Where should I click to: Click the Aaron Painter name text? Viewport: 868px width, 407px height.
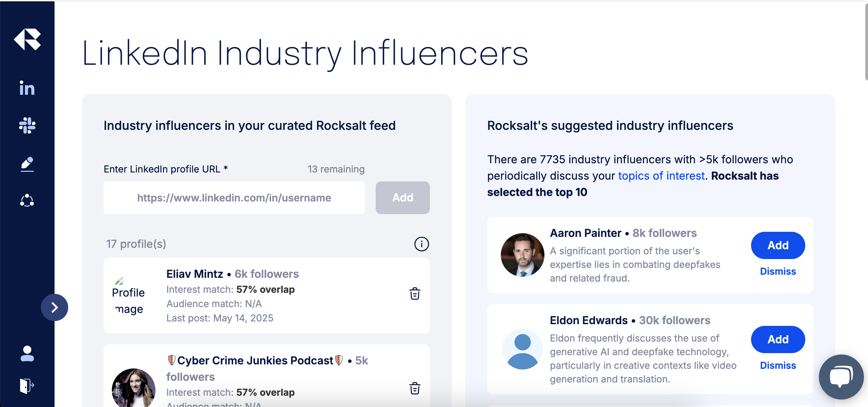tap(586, 233)
